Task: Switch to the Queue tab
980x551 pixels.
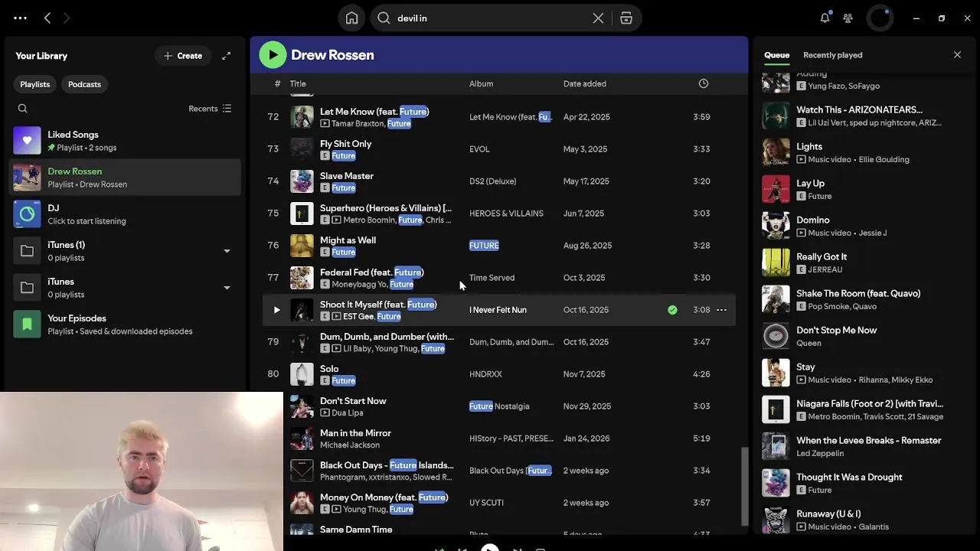Action: coord(776,55)
